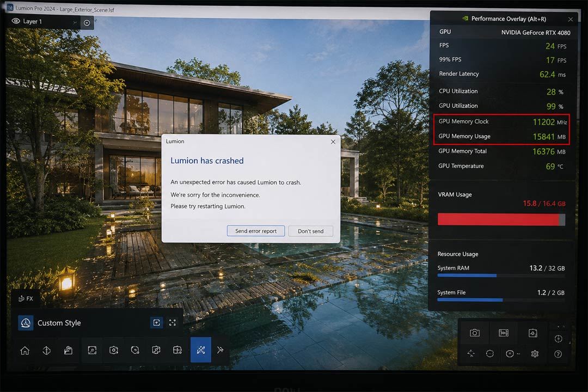Click the Resource Usage heading
The height and width of the screenshot is (392, 588).
[457, 254]
